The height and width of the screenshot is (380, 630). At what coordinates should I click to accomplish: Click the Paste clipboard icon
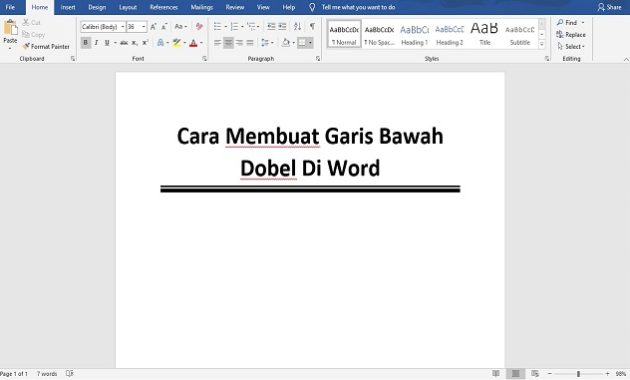coord(10,28)
